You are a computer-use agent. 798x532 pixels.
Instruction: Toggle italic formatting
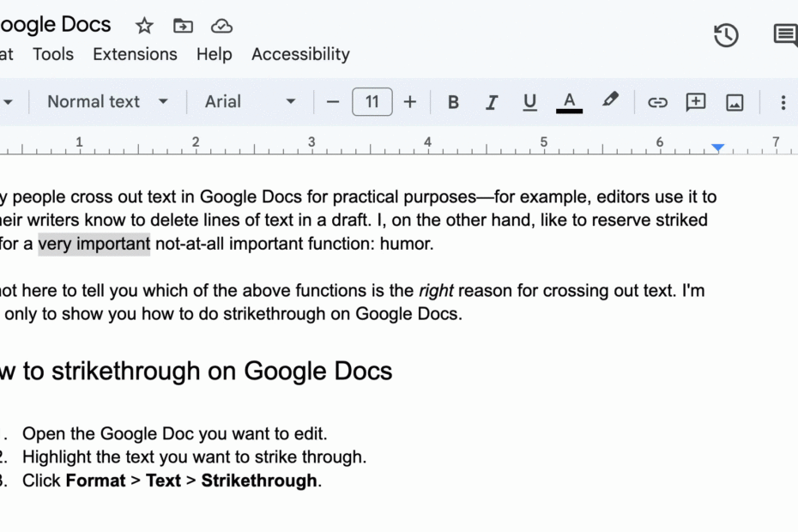click(491, 102)
